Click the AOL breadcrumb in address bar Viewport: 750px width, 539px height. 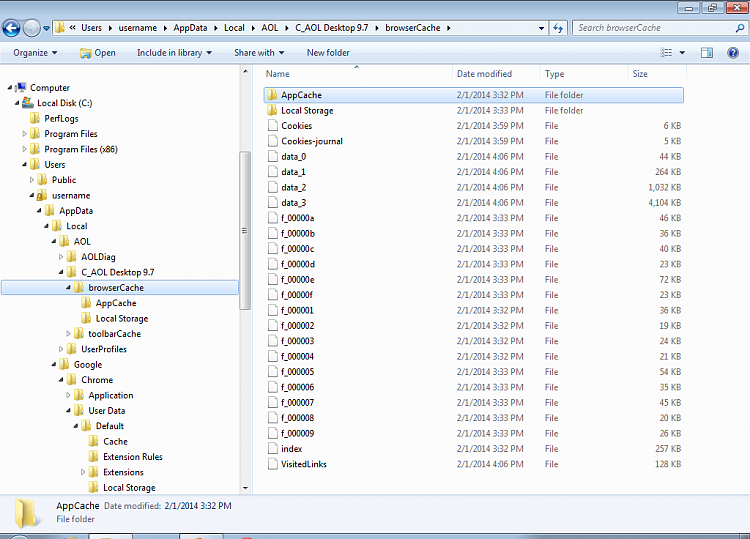270,28
